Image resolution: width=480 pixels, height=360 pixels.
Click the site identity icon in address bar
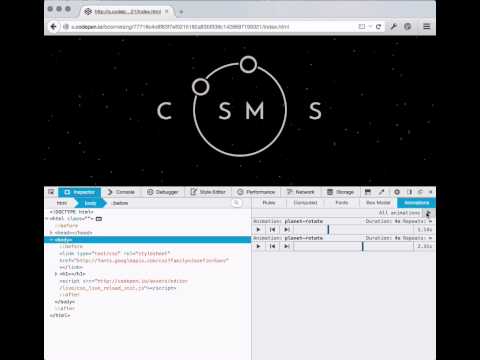point(66,27)
